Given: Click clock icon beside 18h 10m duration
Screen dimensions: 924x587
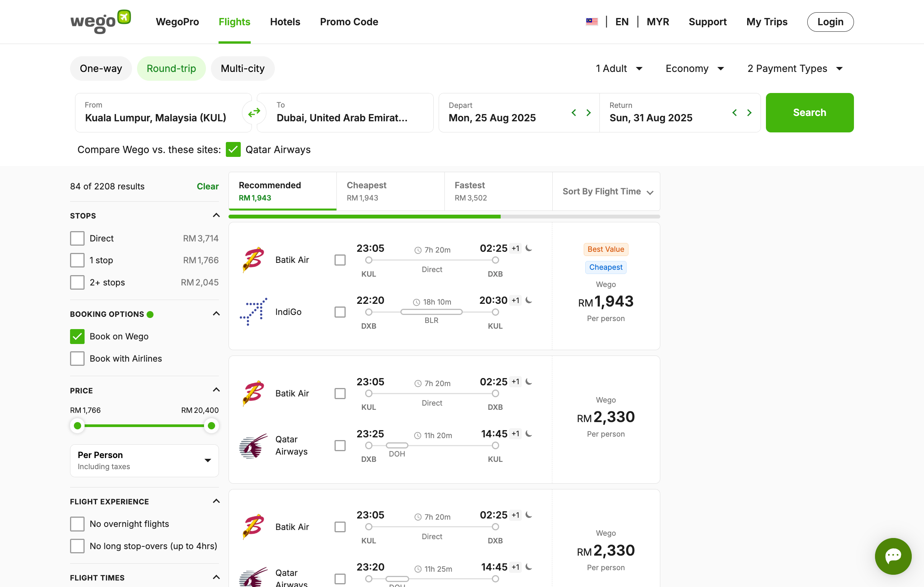Looking at the screenshot, I should pos(416,302).
